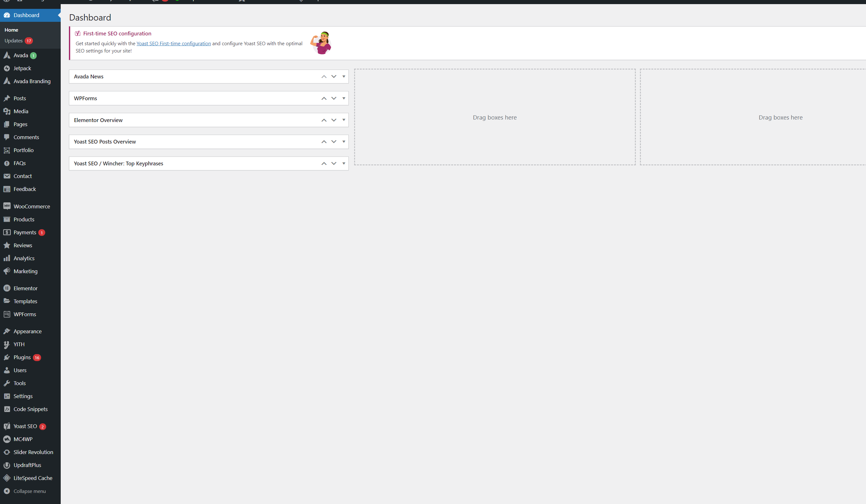The height and width of the screenshot is (504, 866).
Task: Click the WooCommerce icon in sidebar
Action: (x=7, y=206)
